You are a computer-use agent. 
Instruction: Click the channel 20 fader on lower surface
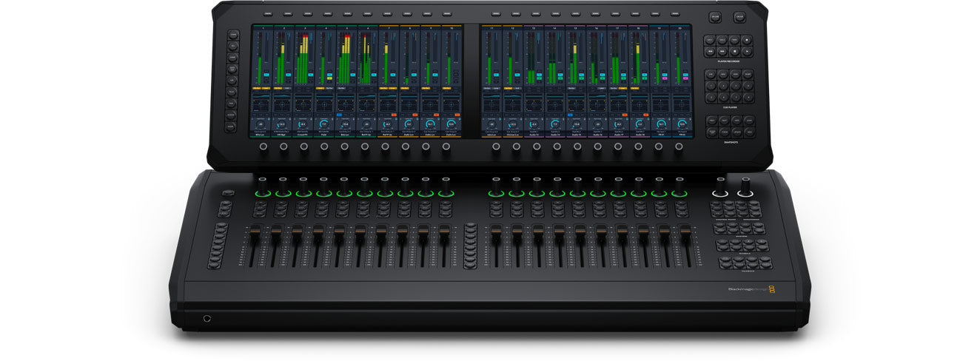point(685,238)
